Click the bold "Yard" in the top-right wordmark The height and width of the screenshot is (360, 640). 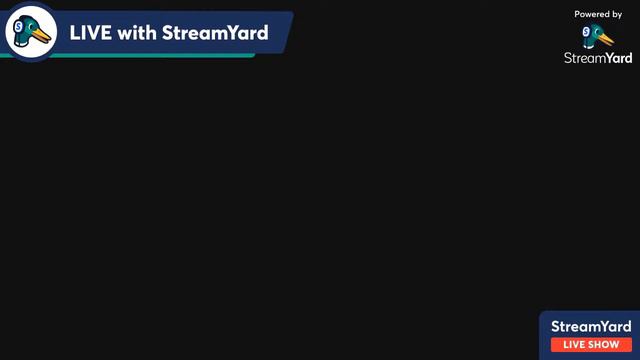pyautogui.click(x=619, y=58)
